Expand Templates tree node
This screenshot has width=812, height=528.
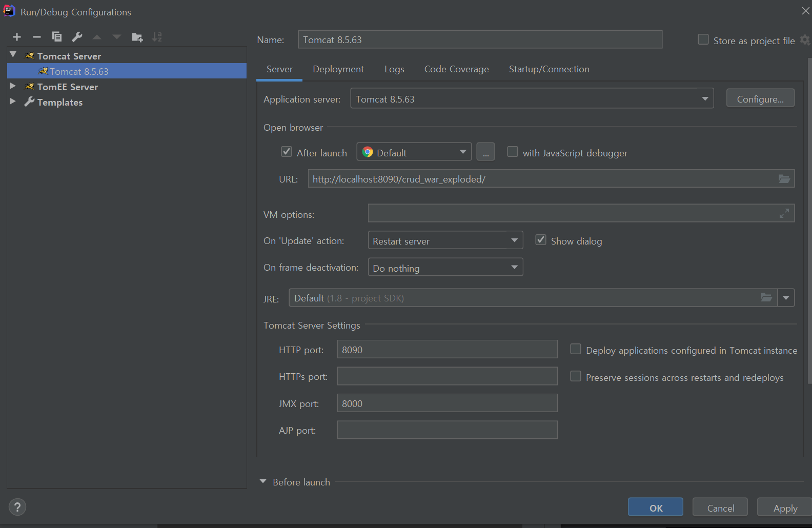[13, 101]
